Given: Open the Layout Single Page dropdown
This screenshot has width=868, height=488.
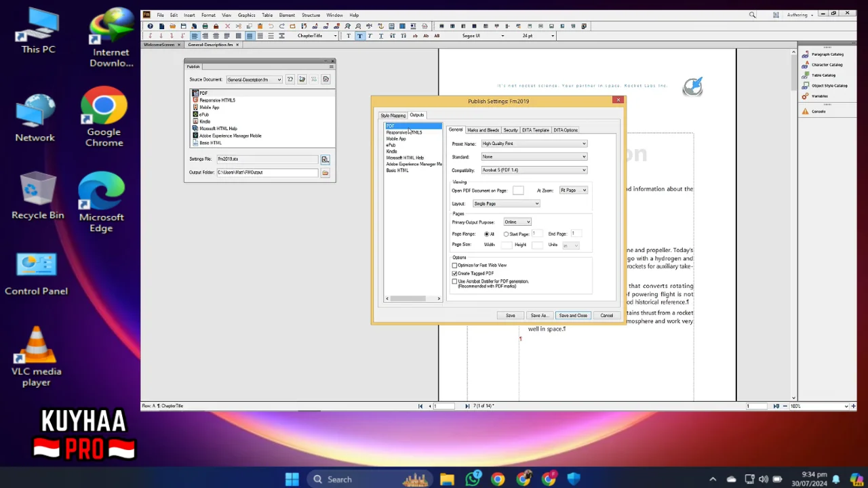Looking at the screenshot, I should pyautogui.click(x=507, y=203).
